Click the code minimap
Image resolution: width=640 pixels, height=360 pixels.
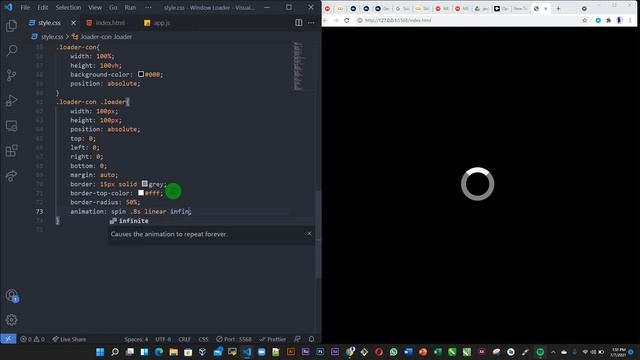pos(299,65)
